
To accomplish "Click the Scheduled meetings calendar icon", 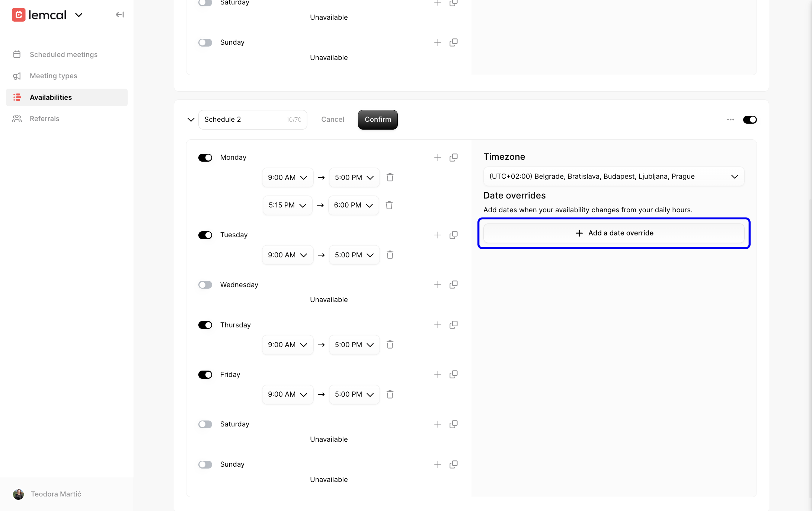I will coord(17,54).
